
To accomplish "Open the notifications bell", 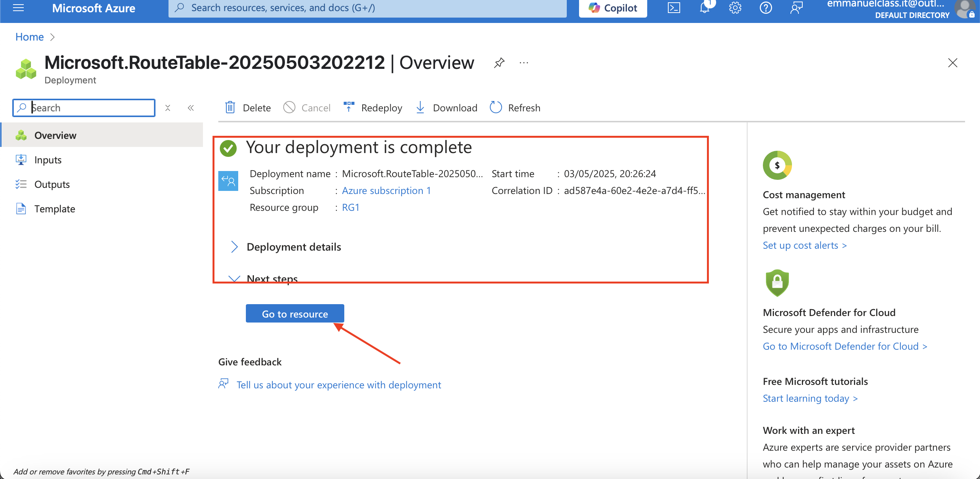I will pos(705,8).
